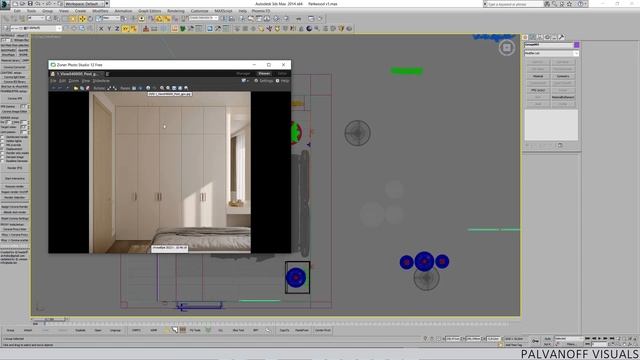Viewport: 640px width, 360px height.
Task: Click the image information icon in Zoner toolbar
Action: pyautogui.click(x=148, y=88)
